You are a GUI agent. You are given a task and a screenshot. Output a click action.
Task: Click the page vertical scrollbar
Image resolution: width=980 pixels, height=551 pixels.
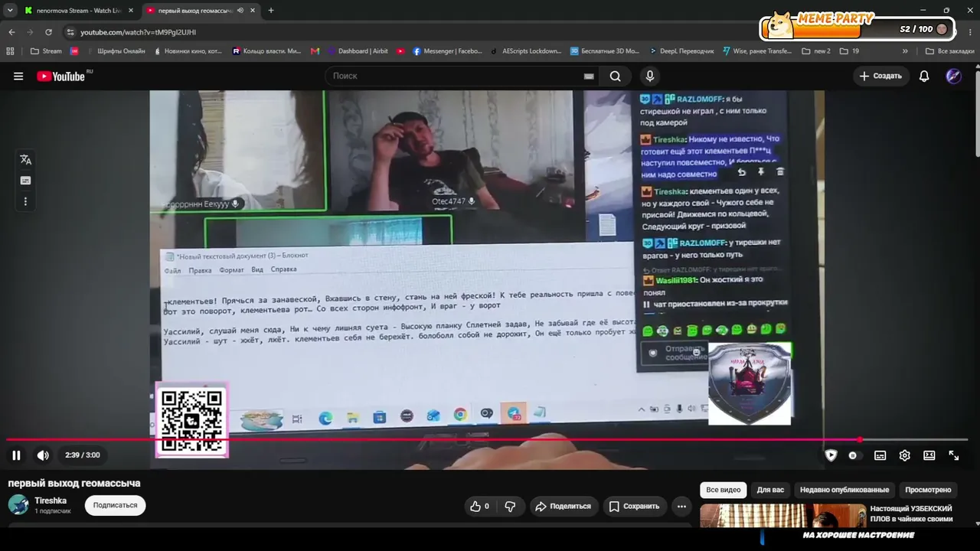point(976,115)
